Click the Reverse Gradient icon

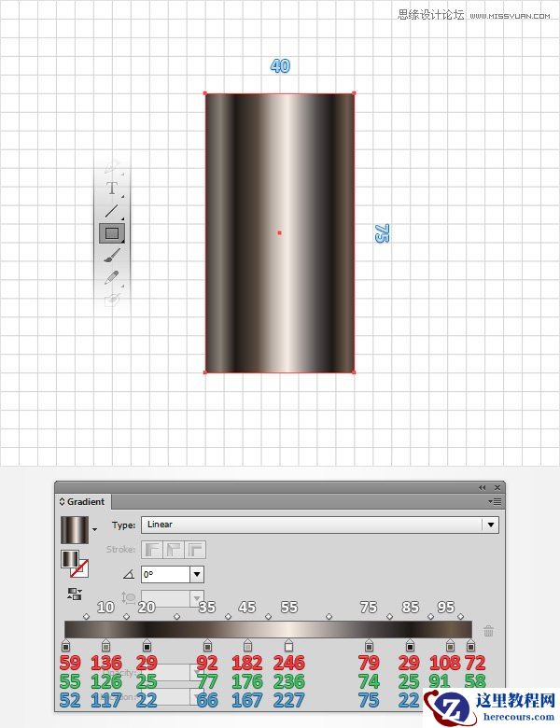75,594
